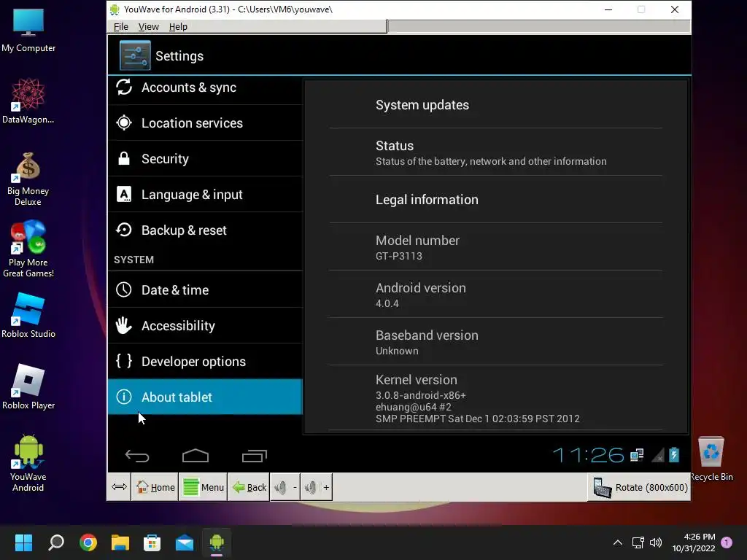Click My Computer desktop icon
This screenshot has width=747, height=560.
coord(28,30)
